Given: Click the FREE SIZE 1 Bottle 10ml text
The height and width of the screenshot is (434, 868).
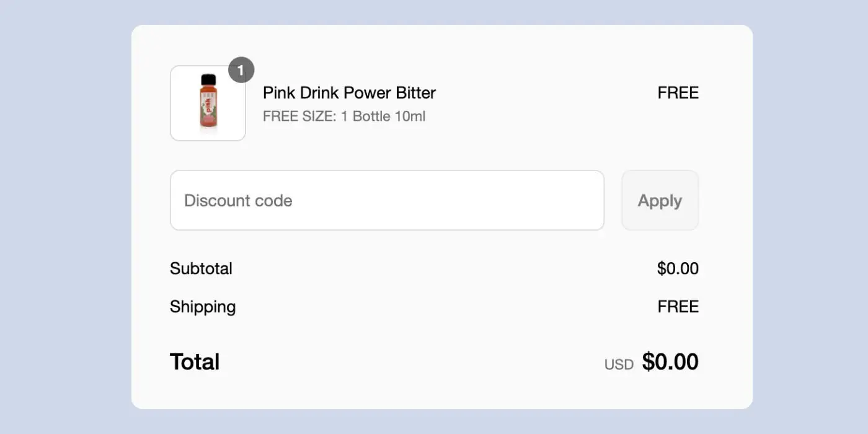Looking at the screenshot, I should click(x=344, y=116).
